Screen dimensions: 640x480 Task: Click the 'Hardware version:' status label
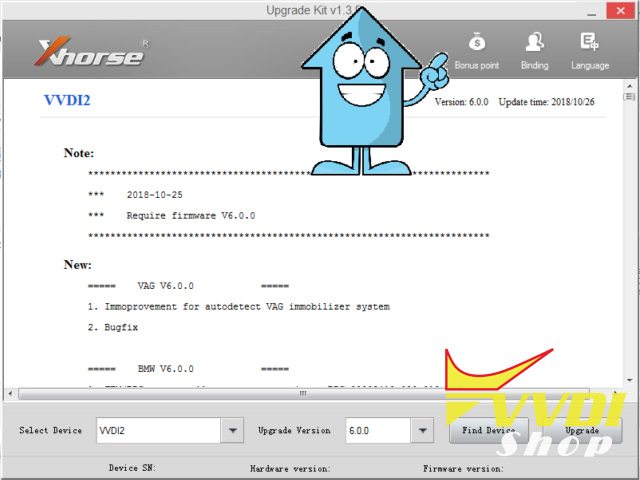tap(290, 469)
